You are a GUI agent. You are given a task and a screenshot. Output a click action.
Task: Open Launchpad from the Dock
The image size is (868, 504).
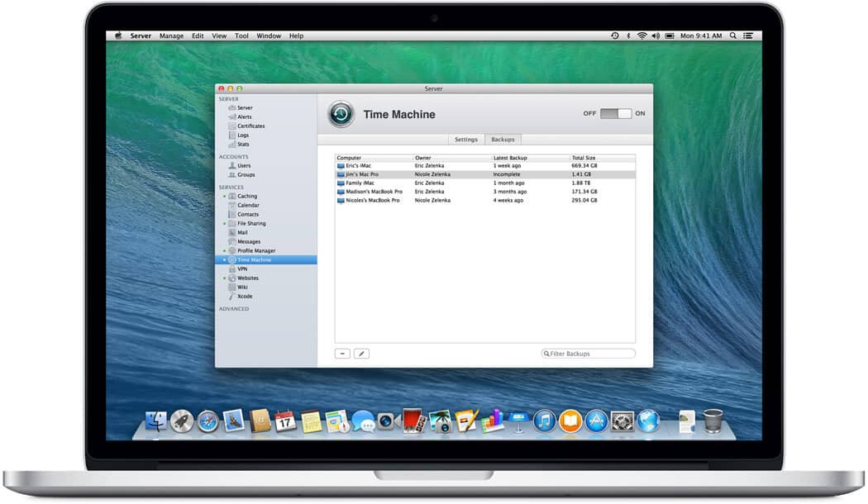[182, 421]
